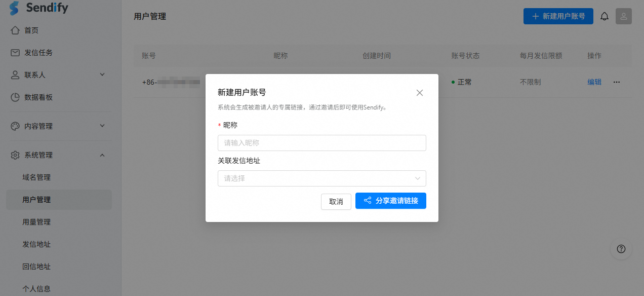Close the 新建用户账号 dialog with X
The height and width of the screenshot is (296, 644).
(x=419, y=93)
